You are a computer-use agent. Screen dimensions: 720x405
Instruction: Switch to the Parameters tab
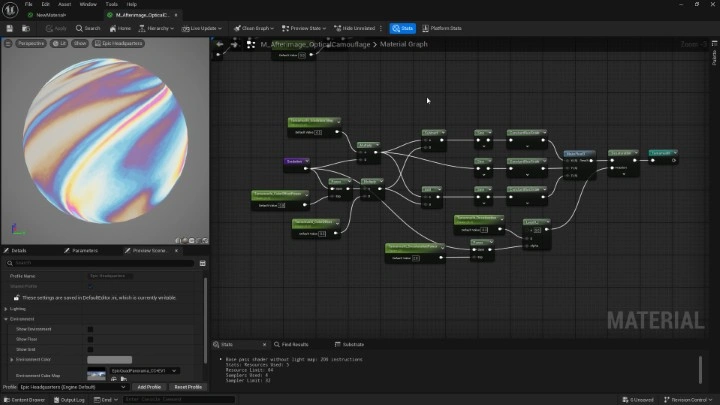tap(85, 250)
